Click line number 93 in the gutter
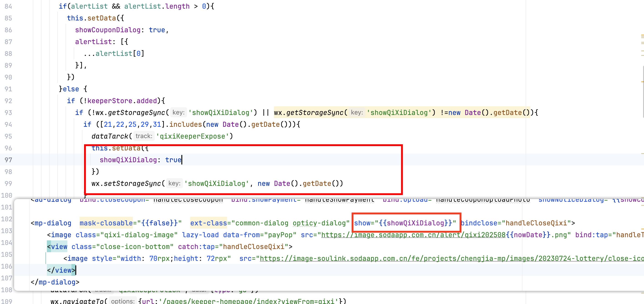Viewport: 644px width, 304px height. coord(8,113)
